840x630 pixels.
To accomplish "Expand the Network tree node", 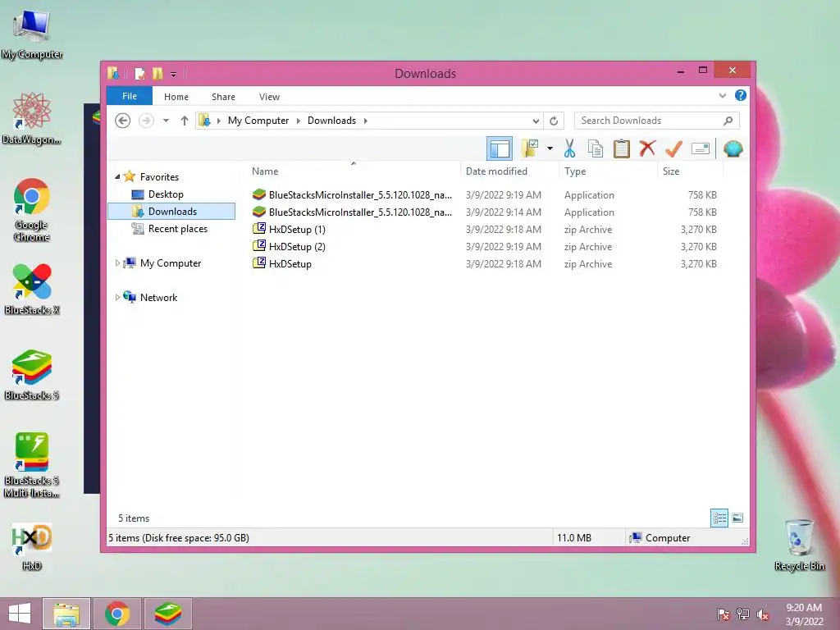I will (x=117, y=297).
